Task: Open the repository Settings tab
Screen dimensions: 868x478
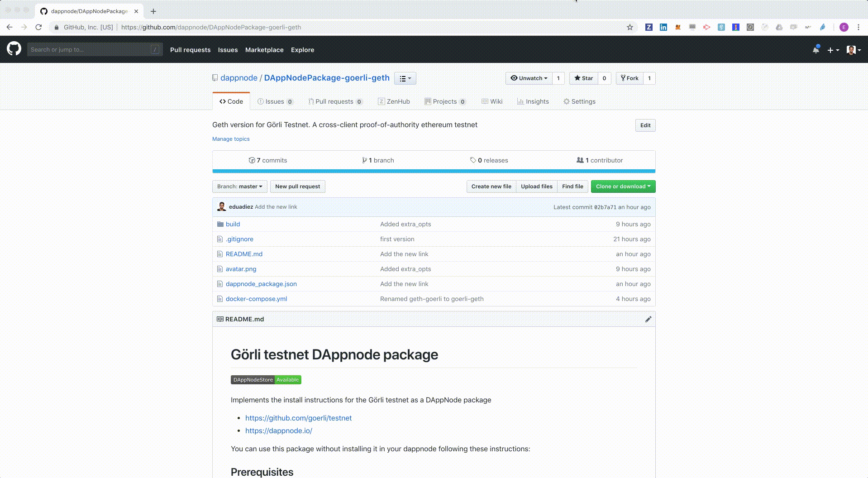Action: [579, 101]
